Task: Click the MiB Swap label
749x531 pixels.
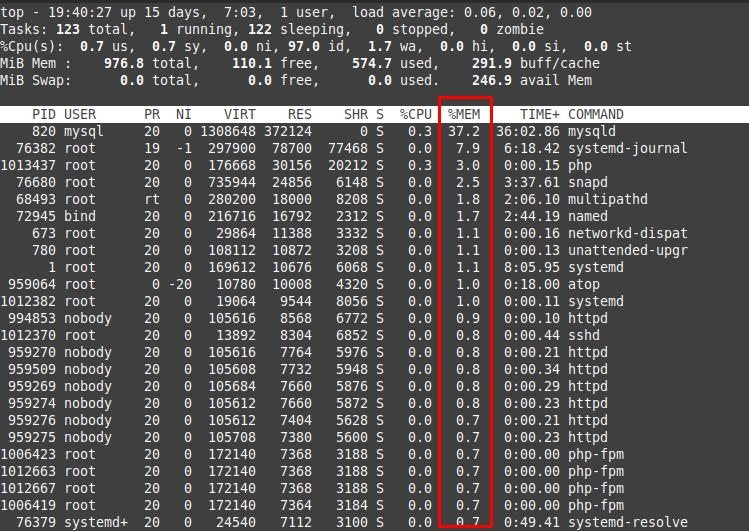Action: [x=36, y=80]
